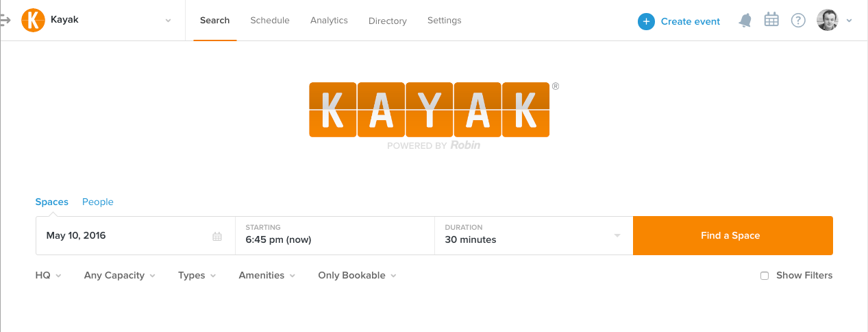Open the calendar icon in header

771,20
